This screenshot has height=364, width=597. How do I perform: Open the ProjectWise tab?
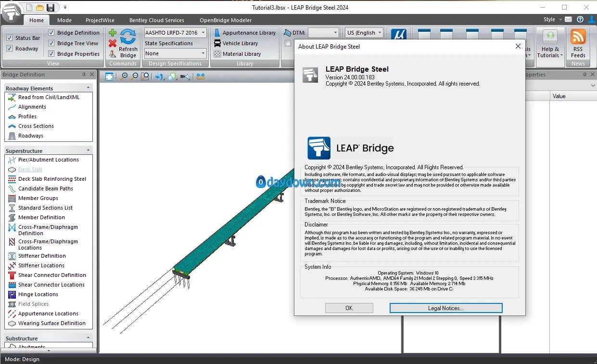click(x=101, y=20)
